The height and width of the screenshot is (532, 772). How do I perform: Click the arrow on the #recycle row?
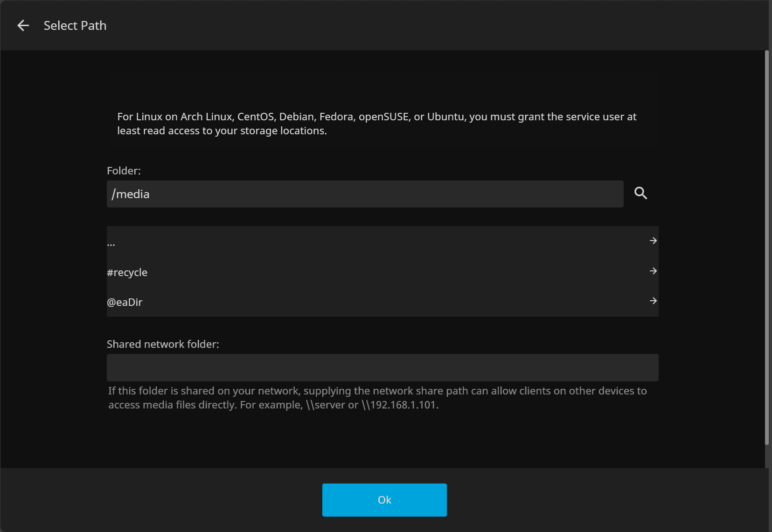coord(653,271)
